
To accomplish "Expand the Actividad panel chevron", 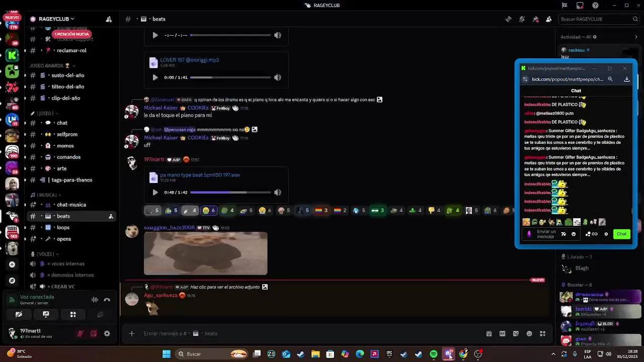I will [636, 37].
